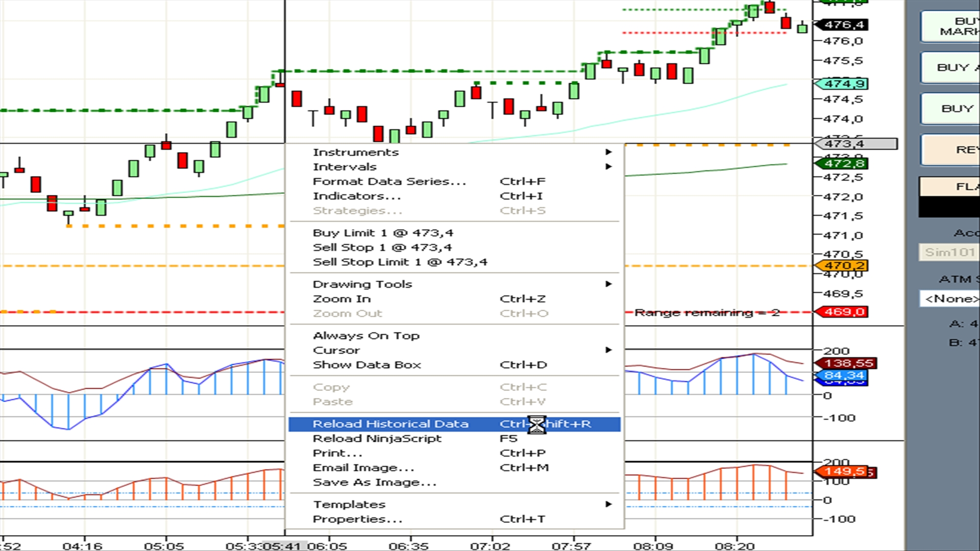This screenshot has width=980, height=551.
Task: Click Save As Image menu item
Action: pos(374,483)
